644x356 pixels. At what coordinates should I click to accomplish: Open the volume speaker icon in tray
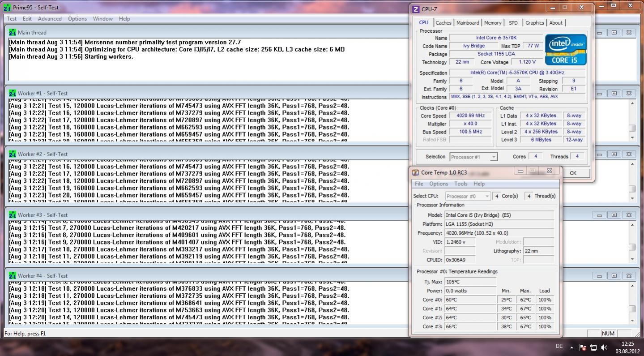point(604,347)
